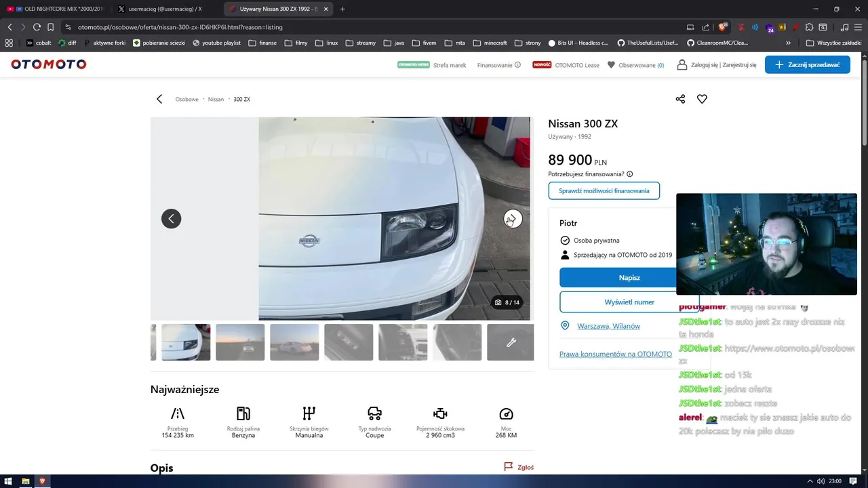868x488 pixels.
Task: Share this Nissan listing
Action: click(680, 99)
